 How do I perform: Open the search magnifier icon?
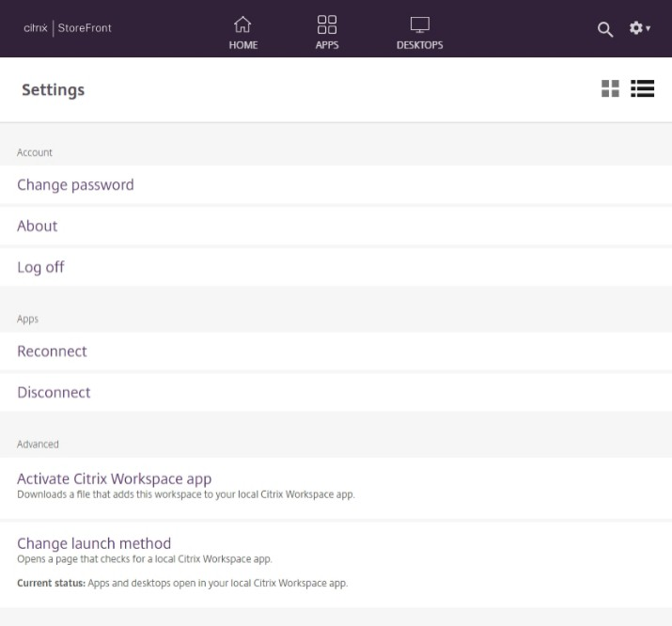604,29
